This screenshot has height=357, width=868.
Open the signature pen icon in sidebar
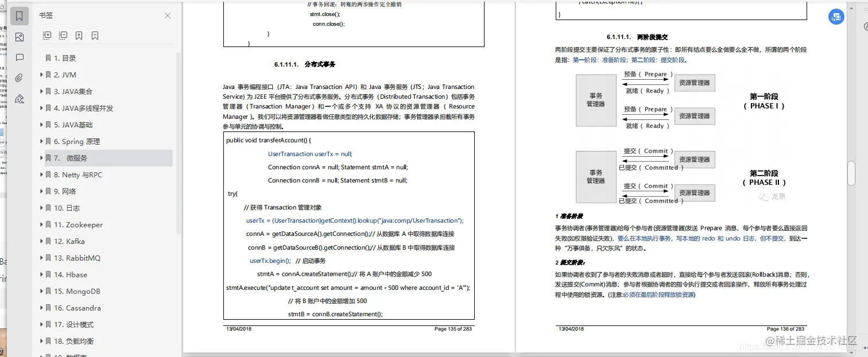point(20,99)
